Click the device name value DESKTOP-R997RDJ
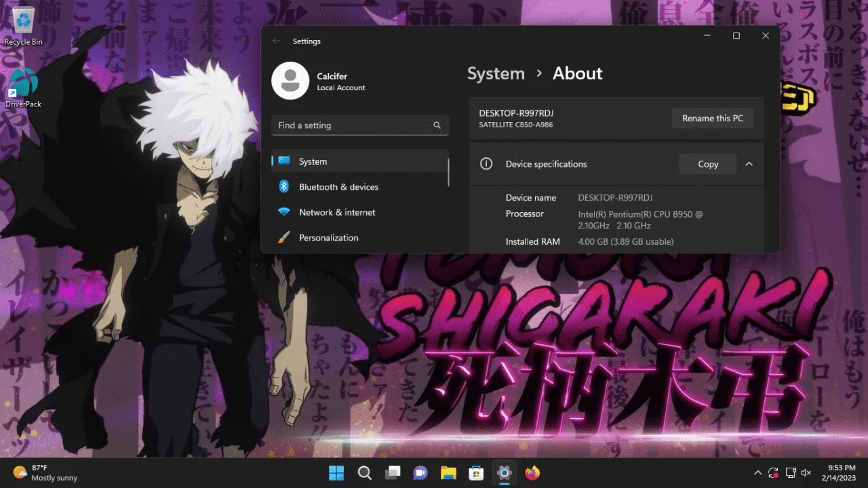The image size is (868, 488). [x=615, y=198]
